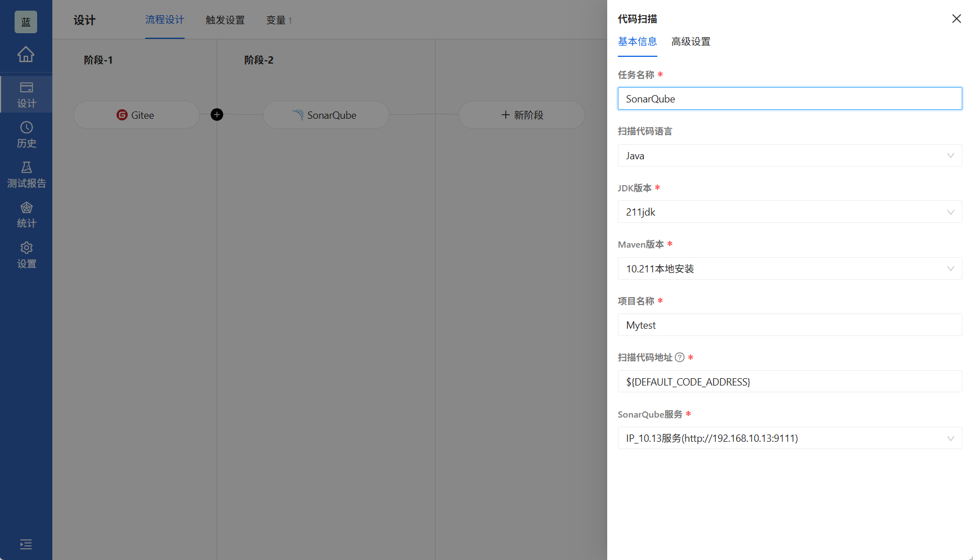Open the 设计 design sidebar item

(x=26, y=95)
